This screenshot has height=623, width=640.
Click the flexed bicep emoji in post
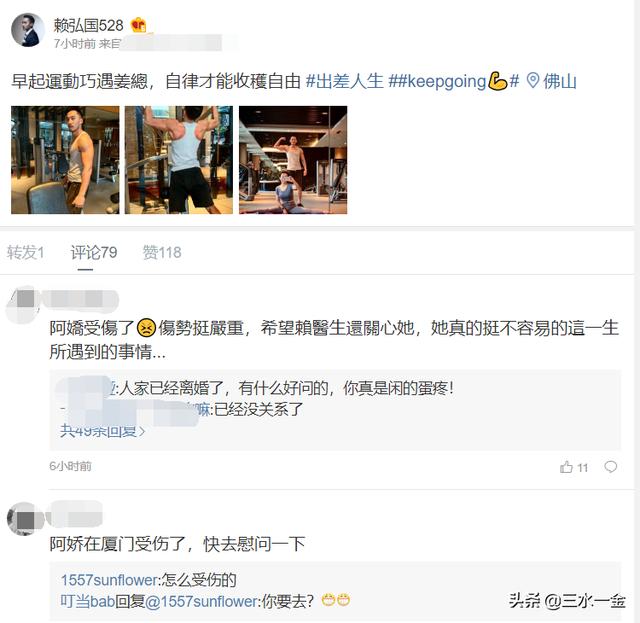(498, 81)
